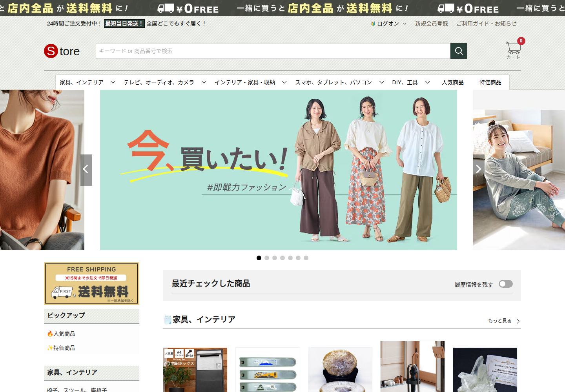Expand the ログオン dropdown arrow
565x392 pixels.
pyautogui.click(x=405, y=24)
